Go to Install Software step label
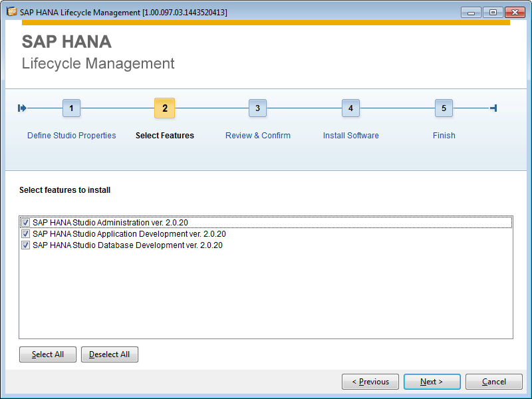Image resolution: width=532 pixels, height=399 pixels. coord(351,136)
